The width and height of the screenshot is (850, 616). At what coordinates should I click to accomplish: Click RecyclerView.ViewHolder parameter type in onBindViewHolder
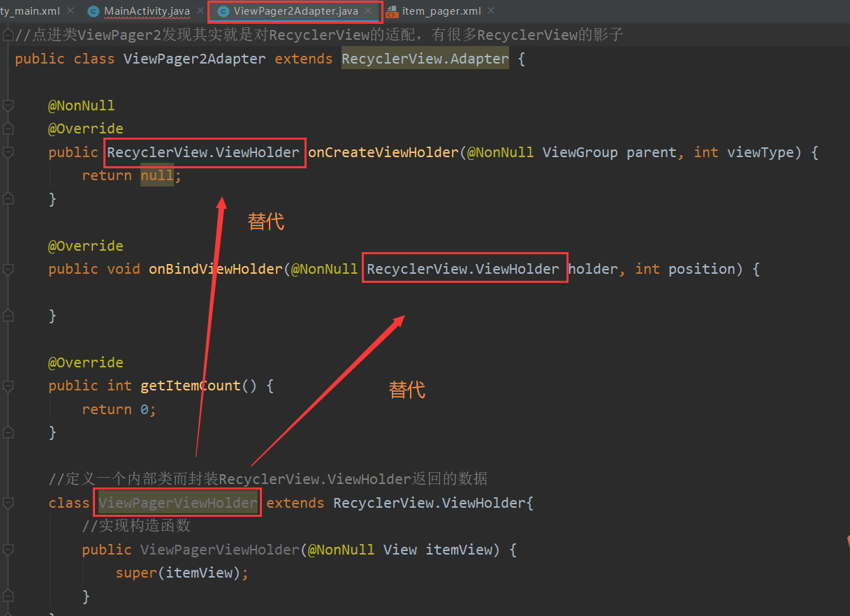[463, 269]
